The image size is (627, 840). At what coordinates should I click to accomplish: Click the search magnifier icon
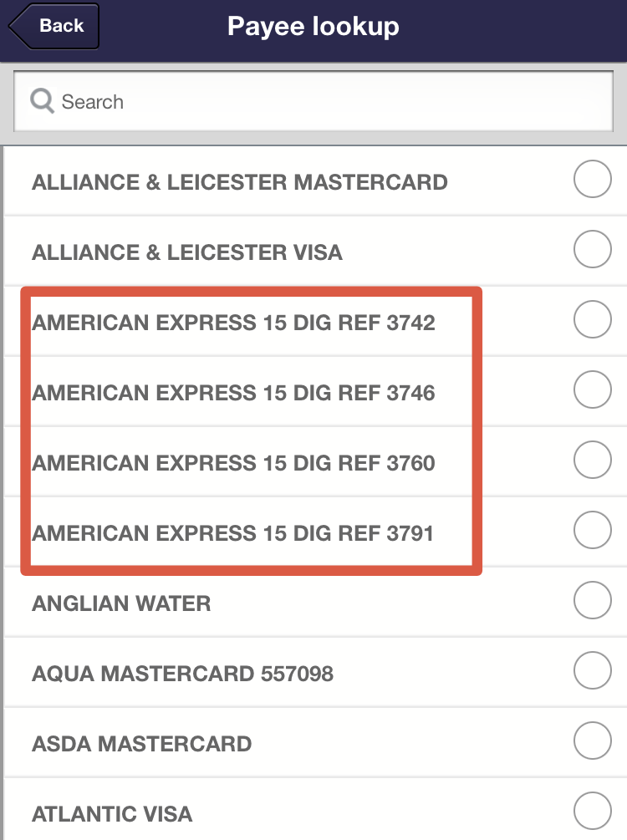click(x=42, y=101)
